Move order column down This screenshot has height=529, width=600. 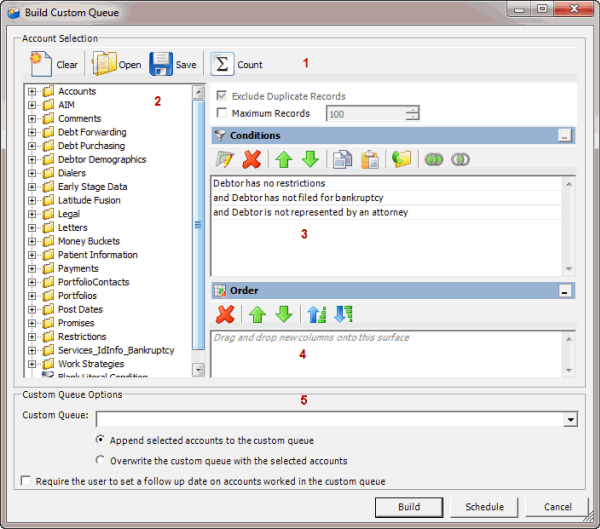pyautogui.click(x=284, y=314)
